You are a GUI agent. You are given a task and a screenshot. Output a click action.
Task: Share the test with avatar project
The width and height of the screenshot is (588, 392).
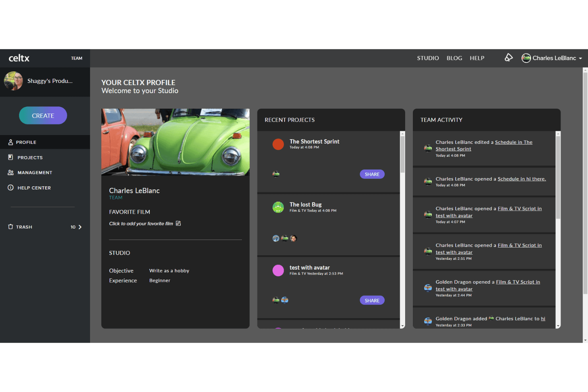click(372, 301)
